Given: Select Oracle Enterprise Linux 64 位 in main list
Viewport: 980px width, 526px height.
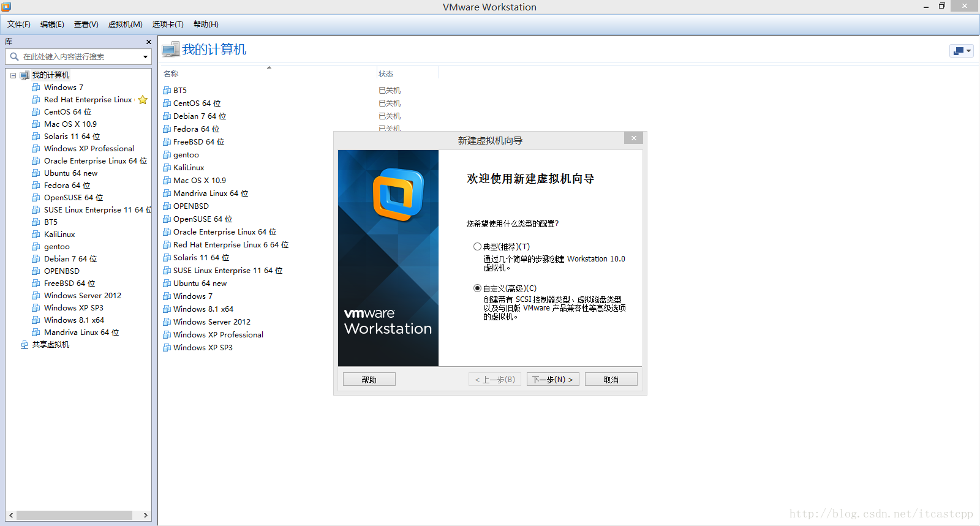Looking at the screenshot, I should (x=225, y=232).
